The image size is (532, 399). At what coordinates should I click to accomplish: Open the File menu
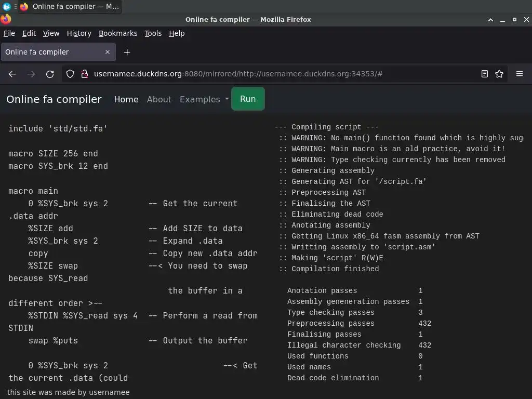(x=9, y=33)
